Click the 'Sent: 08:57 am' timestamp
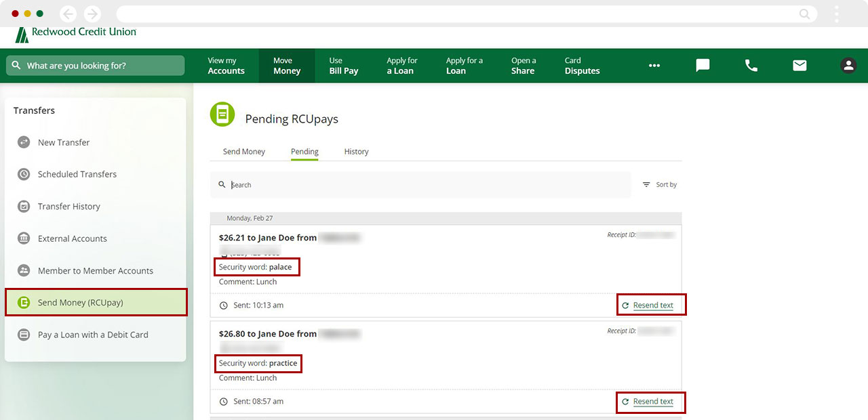The image size is (868, 420). coord(258,402)
